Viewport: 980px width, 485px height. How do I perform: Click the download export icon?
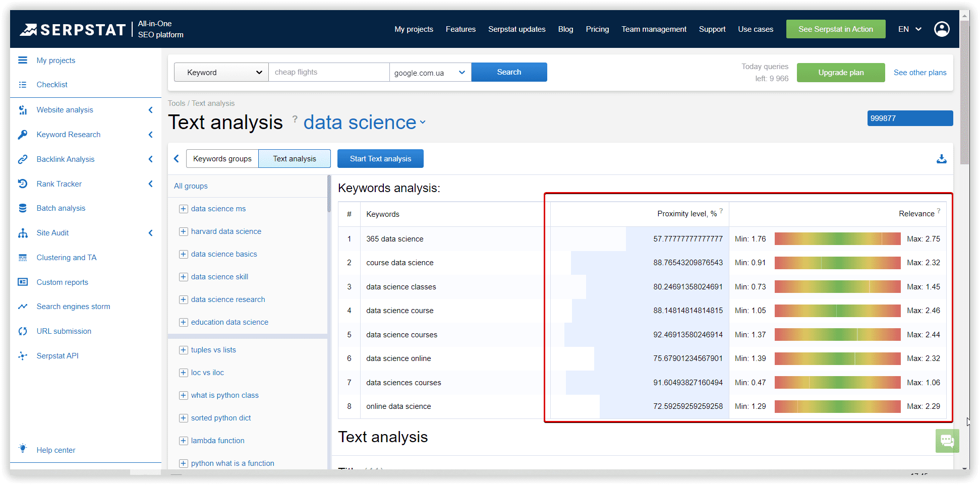941,159
